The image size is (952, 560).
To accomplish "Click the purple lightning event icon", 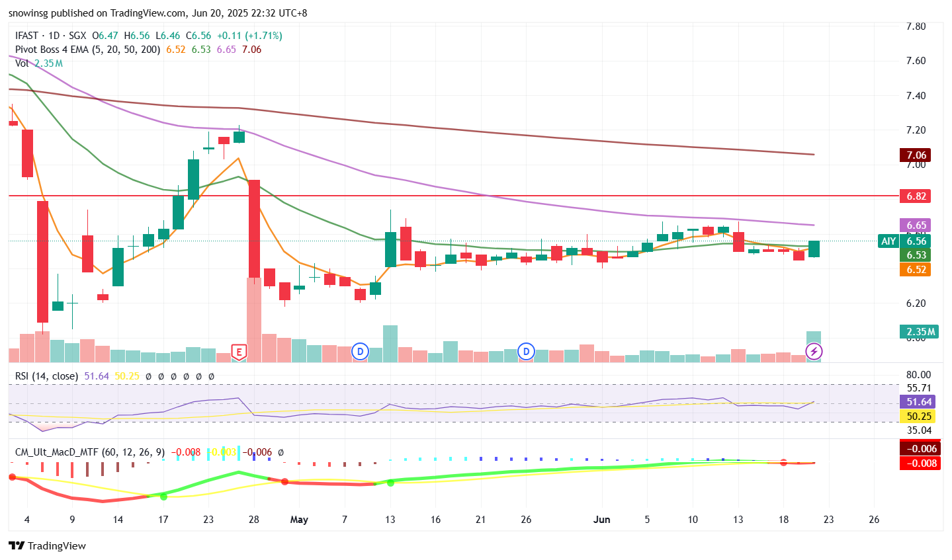I will [x=814, y=351].
